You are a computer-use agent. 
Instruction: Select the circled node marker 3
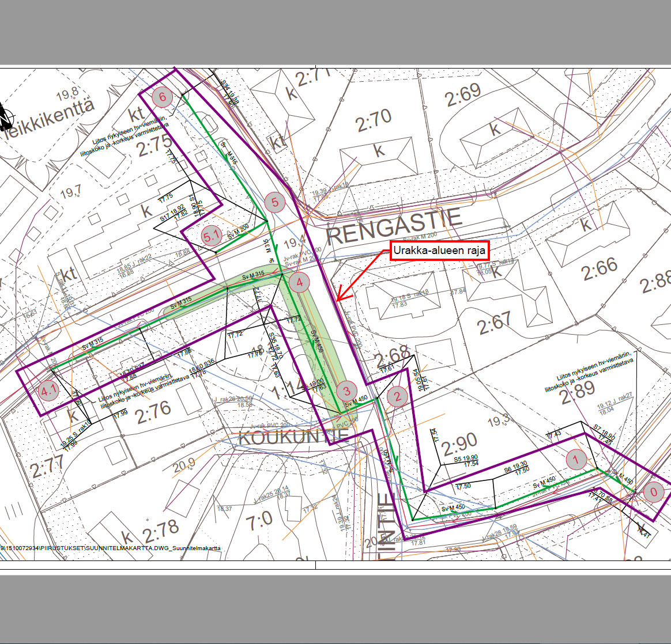pyautogui.click(x=346, y=391)
